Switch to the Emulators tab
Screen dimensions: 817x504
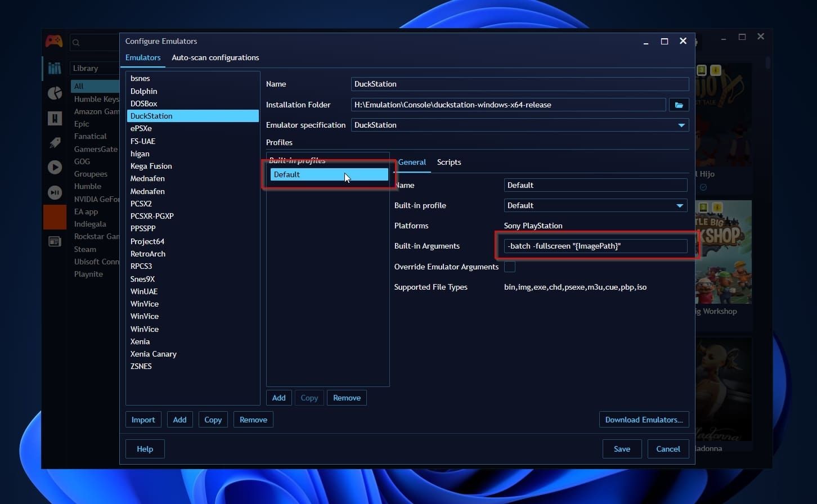tap(143, 57)
